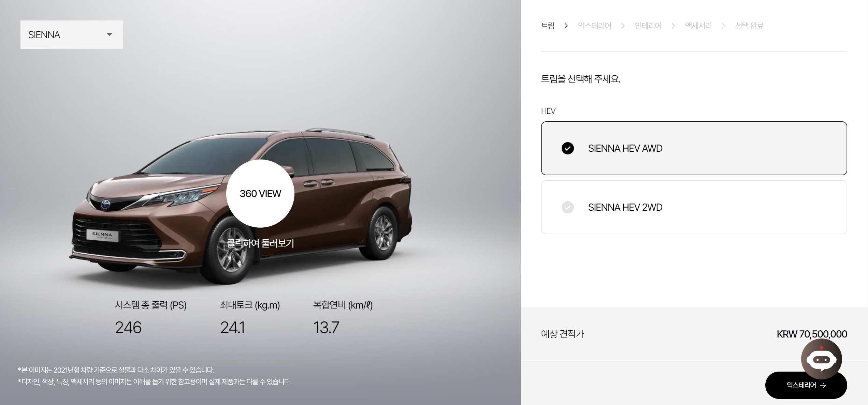The width and height of the screenshot is (868, 405).
Task: Choose the SIENNA HEV 2WD trim card
Action: coord(694,207)
